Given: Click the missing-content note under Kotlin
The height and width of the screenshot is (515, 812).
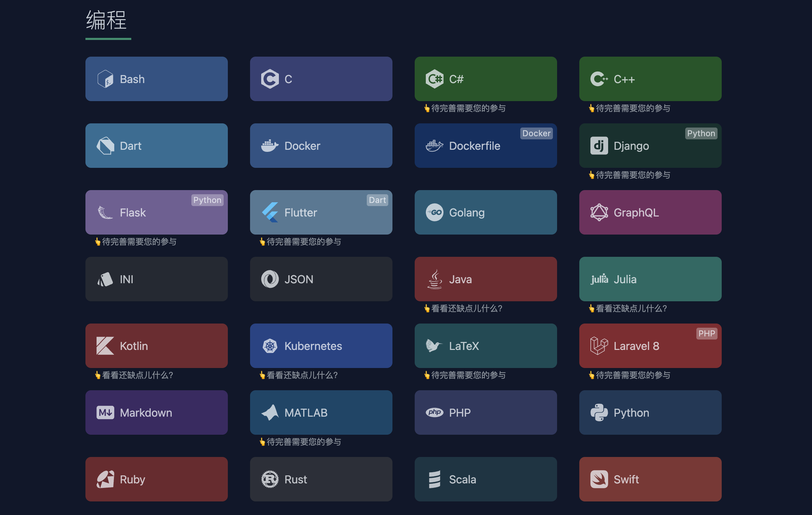Looking at the screenshot, I should [134, 375].
